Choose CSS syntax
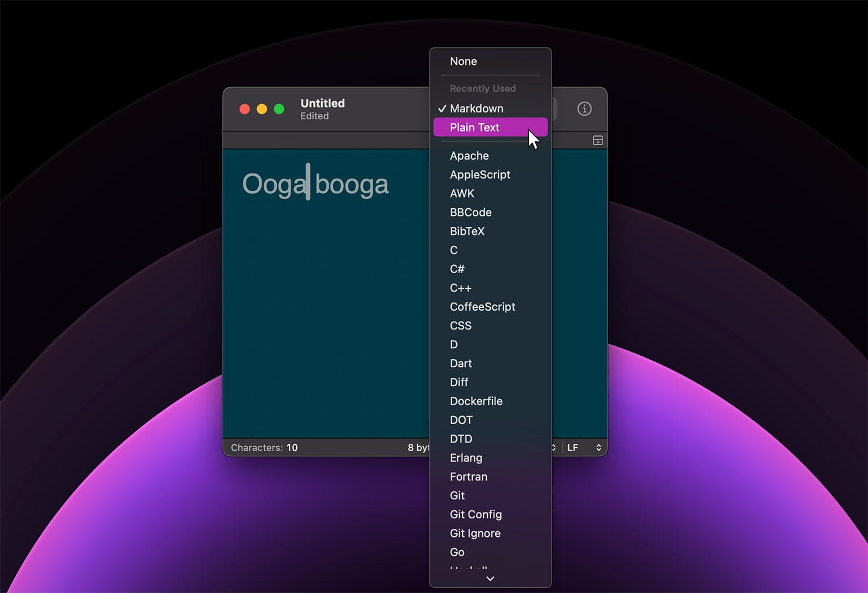Screen dimensions: 868x593 pyautogui.click(x=490, y=326)
